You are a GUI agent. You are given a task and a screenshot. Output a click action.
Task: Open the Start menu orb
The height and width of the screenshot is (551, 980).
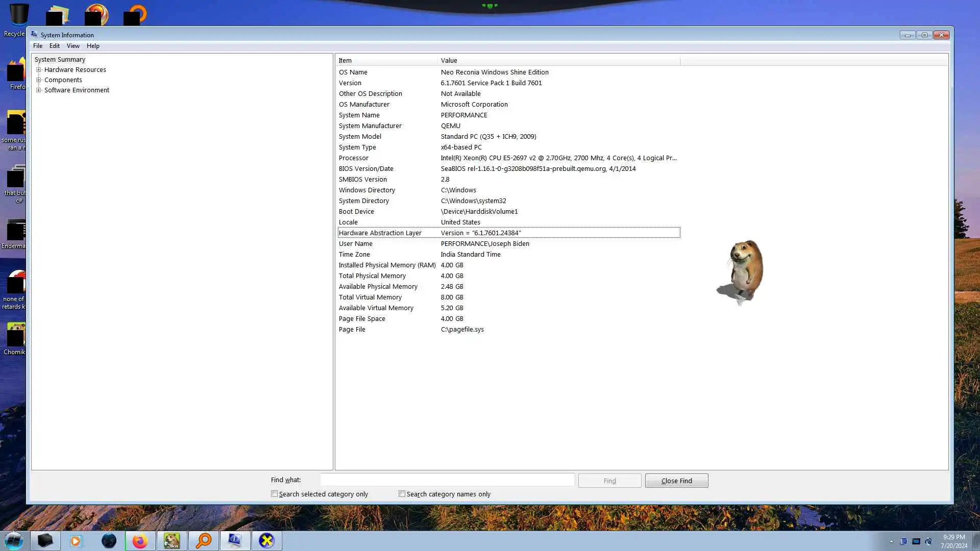tap(14, 540)
